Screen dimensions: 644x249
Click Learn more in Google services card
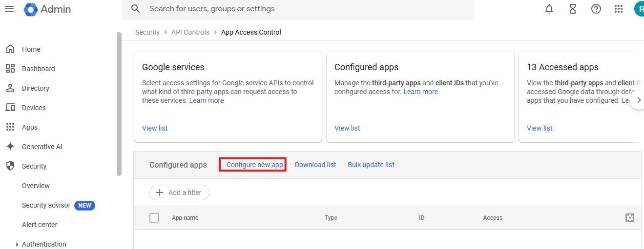207,100
